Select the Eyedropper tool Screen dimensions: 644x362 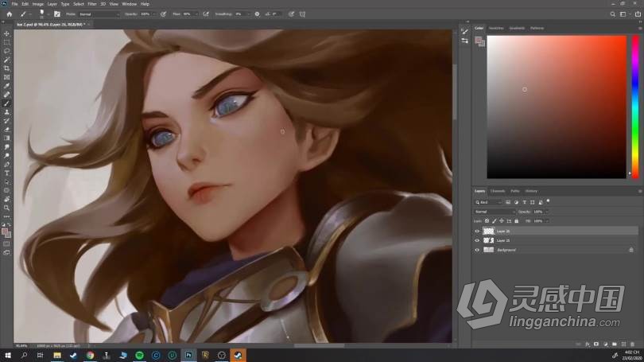(x=6, y=86)
